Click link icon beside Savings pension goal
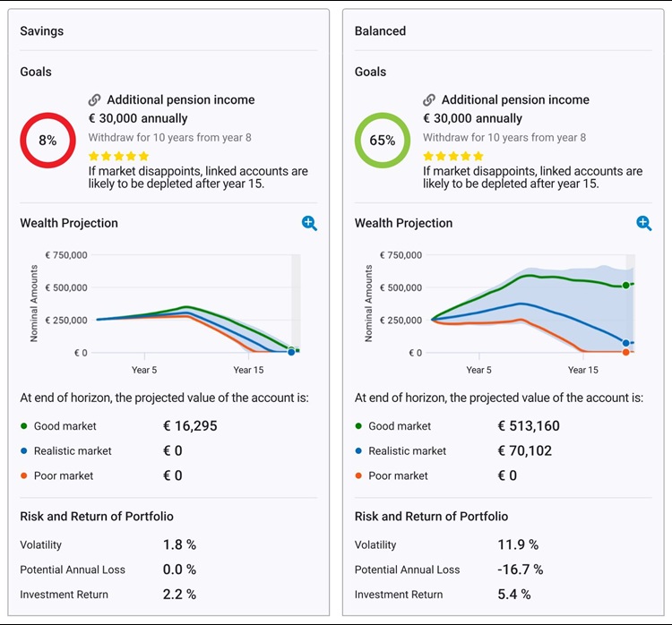The width and height of the screenshot is (672, 625). pos(95,100)
